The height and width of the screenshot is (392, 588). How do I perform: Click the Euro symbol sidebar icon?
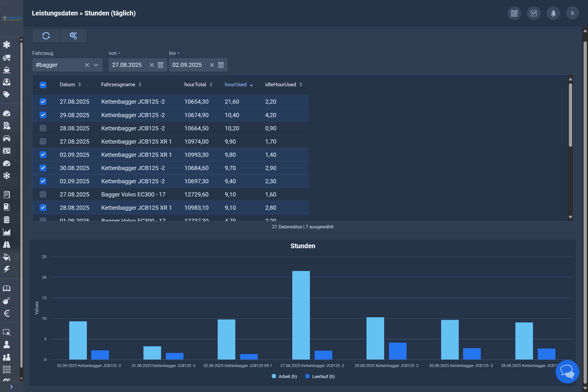pyautogui.click(x=7, y=313)
